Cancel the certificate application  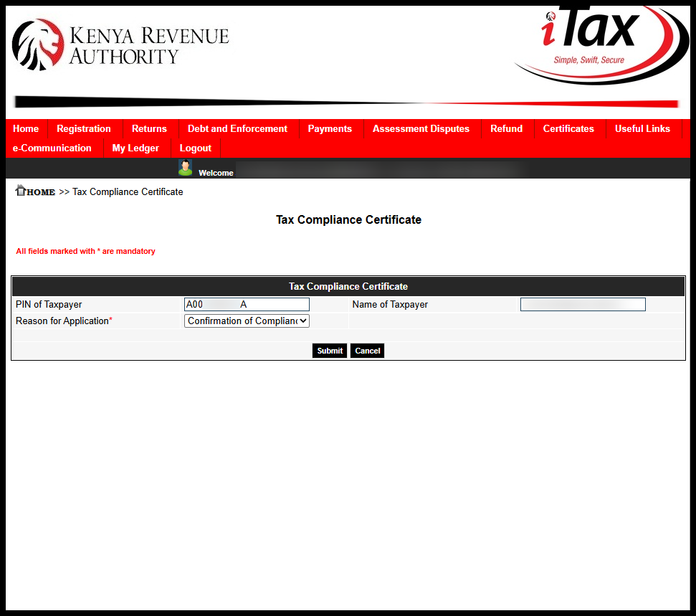coord(367,351)
